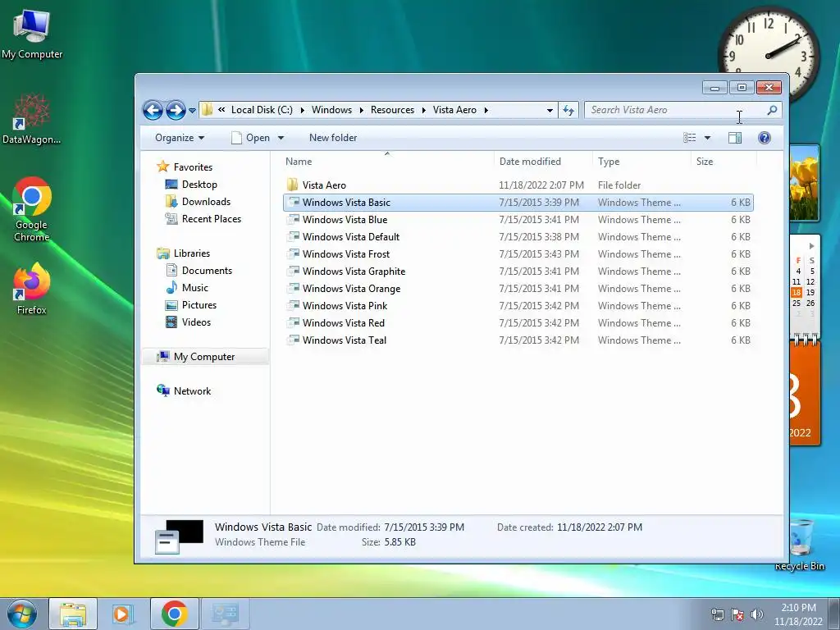Click the Firefox desktop shortcut

[32, 288]
